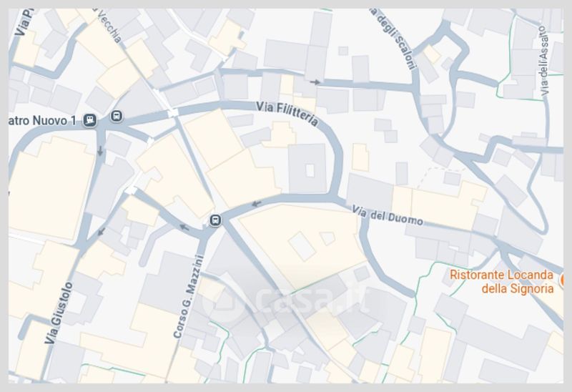Screen dimensions: 572x392
Task: Click the left-pointing arrow west of Via del Duomo
Action: [257, 203]
